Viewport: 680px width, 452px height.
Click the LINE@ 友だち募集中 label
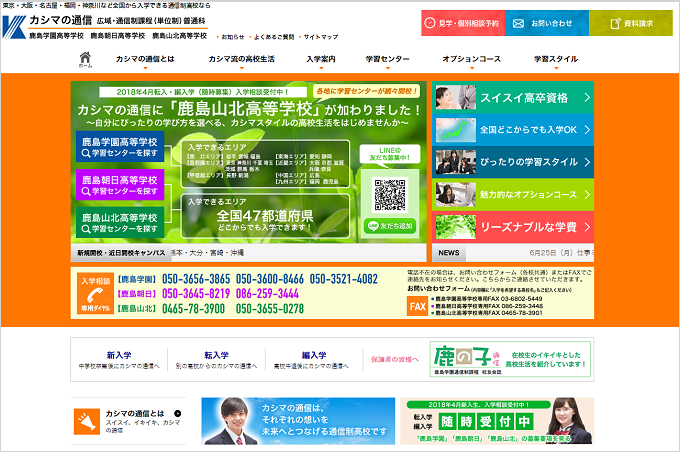pos(390,154)
